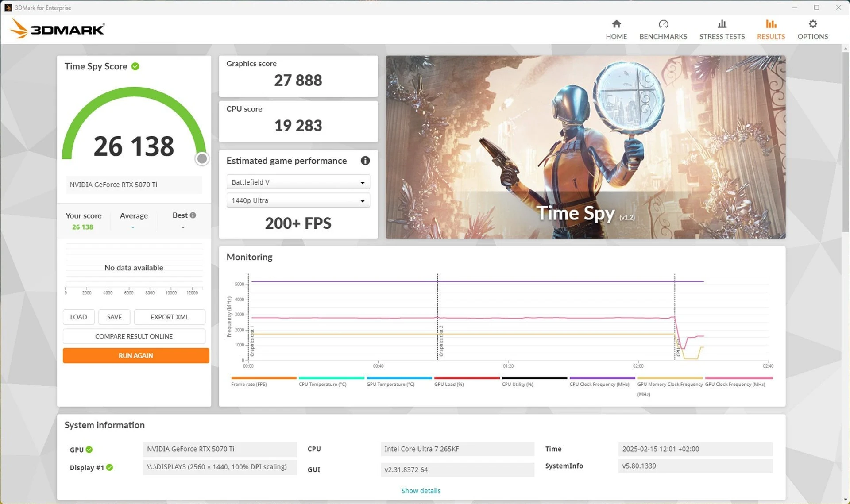Toggle CPU Temperature legend swatch
850x504 pixels.
click(332, 378)
